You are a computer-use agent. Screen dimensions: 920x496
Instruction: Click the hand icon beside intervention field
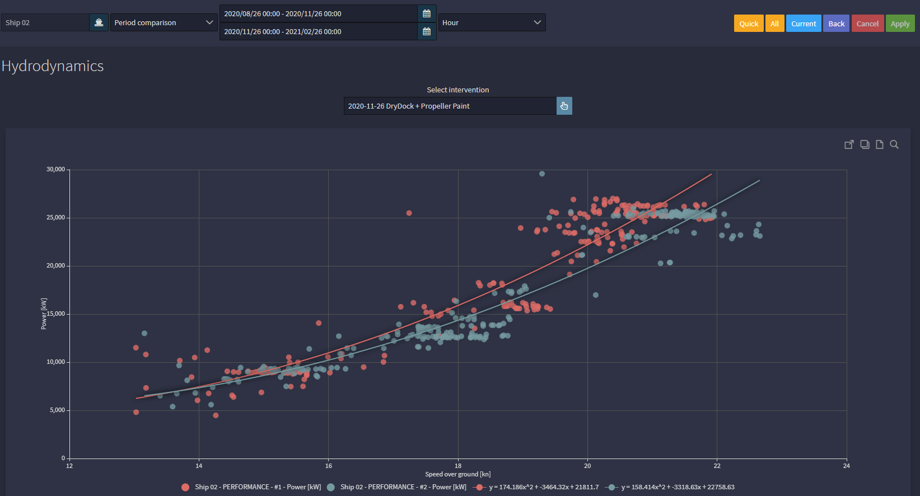coord(564,106)
